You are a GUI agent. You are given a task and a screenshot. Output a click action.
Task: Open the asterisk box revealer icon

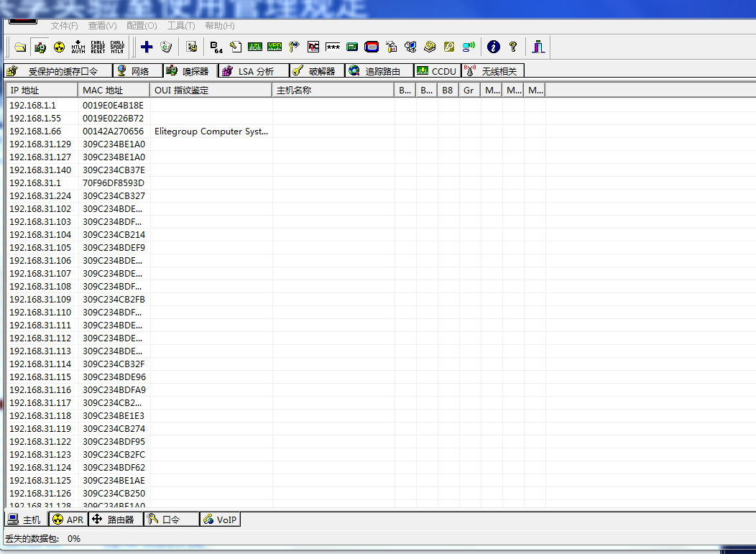[333, 47]
